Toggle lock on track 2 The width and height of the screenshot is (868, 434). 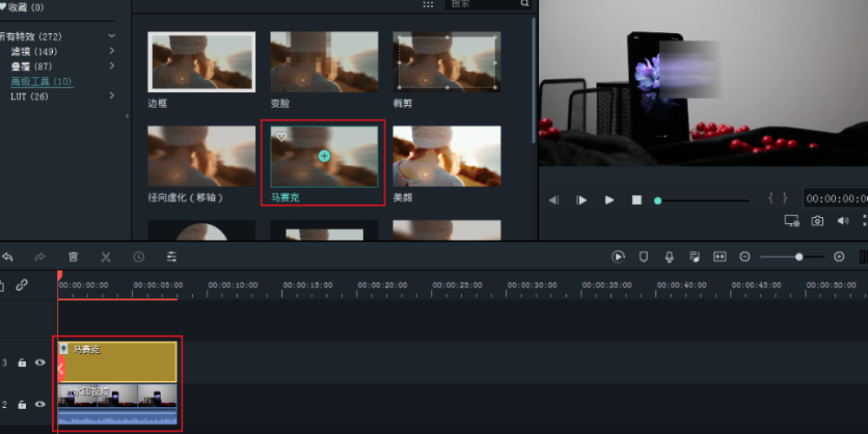(23, 404)
